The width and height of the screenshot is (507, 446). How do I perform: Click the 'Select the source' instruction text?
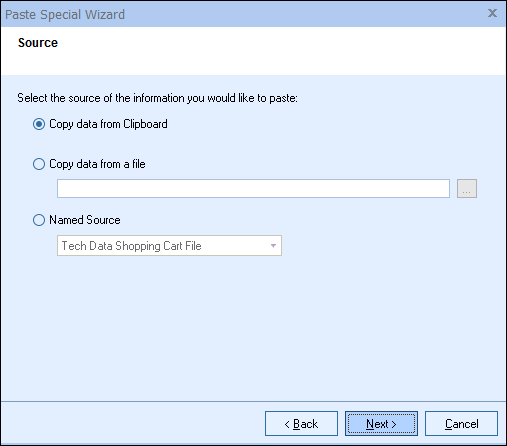157,98
